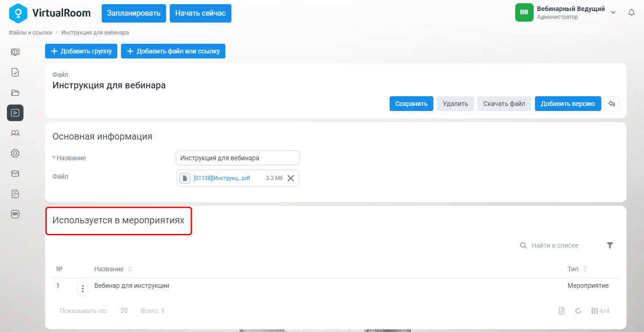Open column visibility selector 4/4
The width and height of the screenshot is (644, 332).
click(x=600, y=311)
